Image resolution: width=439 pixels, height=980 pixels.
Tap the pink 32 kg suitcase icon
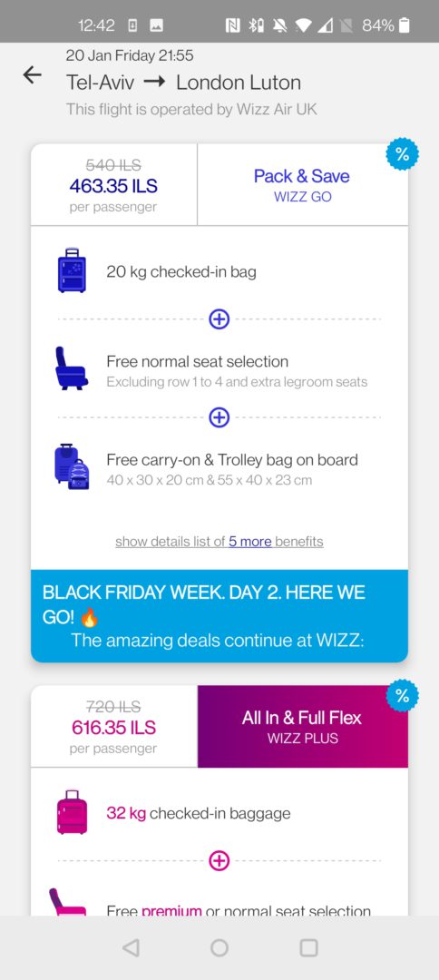coord(72,812)
